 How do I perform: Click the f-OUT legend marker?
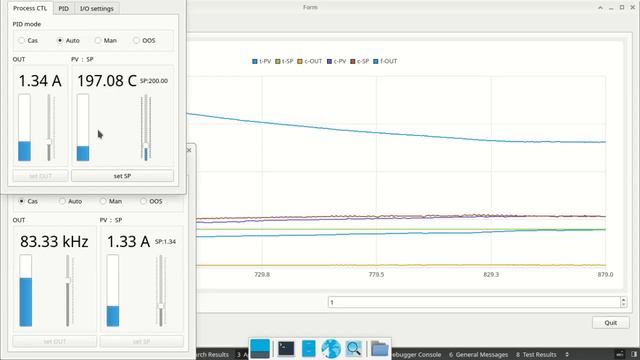pyautogui.click(x=376, y=61)
